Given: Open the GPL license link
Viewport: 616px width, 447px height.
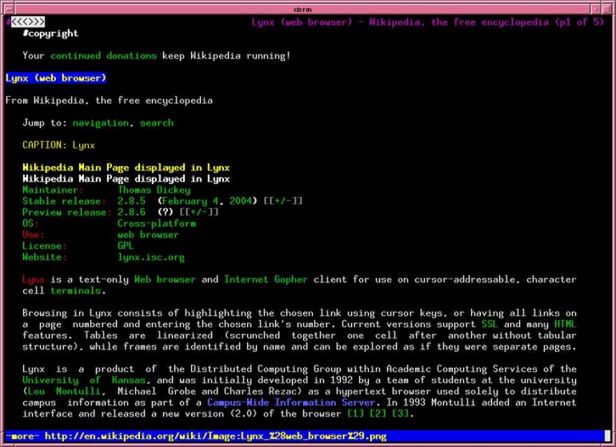Looking at the screenshot, I should pos(126,246).
